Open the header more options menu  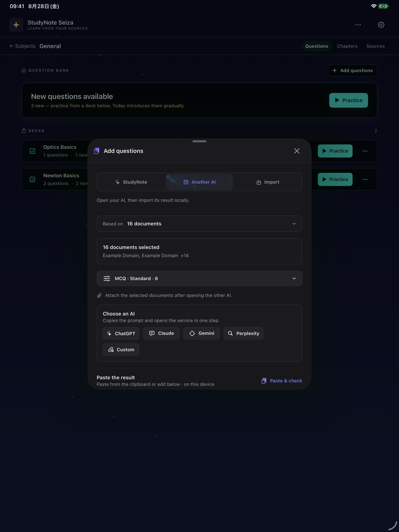pos(358,25)
